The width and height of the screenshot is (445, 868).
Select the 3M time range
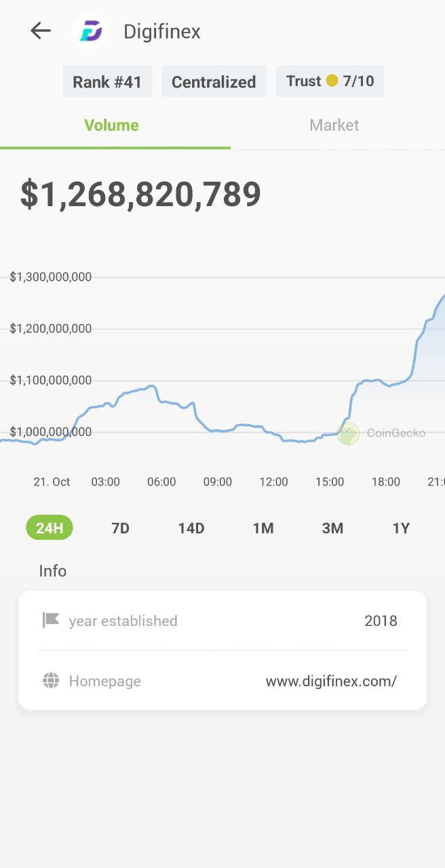[332, 528]
